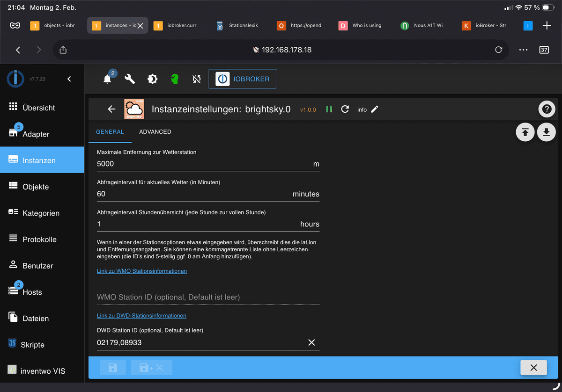Switch to the ioBroker - Str browser tab
Image resolution: width=562 pixels, height=392 pixels.
tap(487, 25)
